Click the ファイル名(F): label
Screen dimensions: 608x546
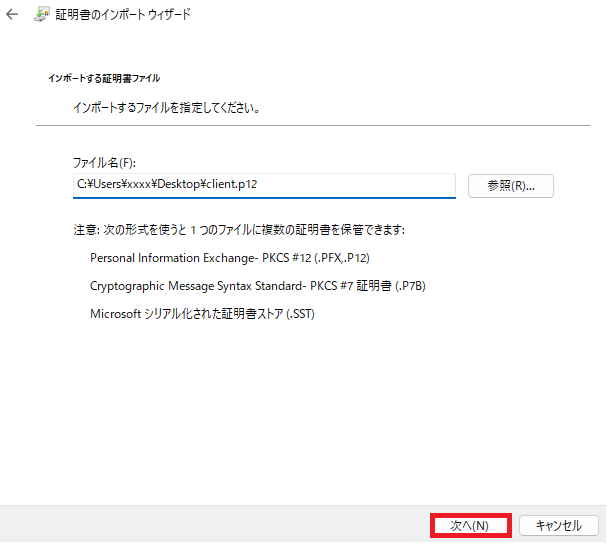click(x=104, y=162)
